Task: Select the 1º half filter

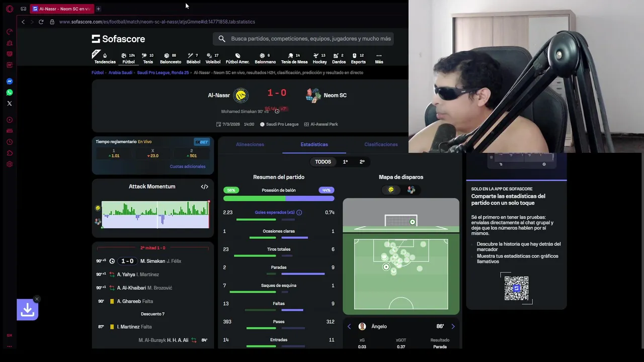Action: (x=345, y=162)
